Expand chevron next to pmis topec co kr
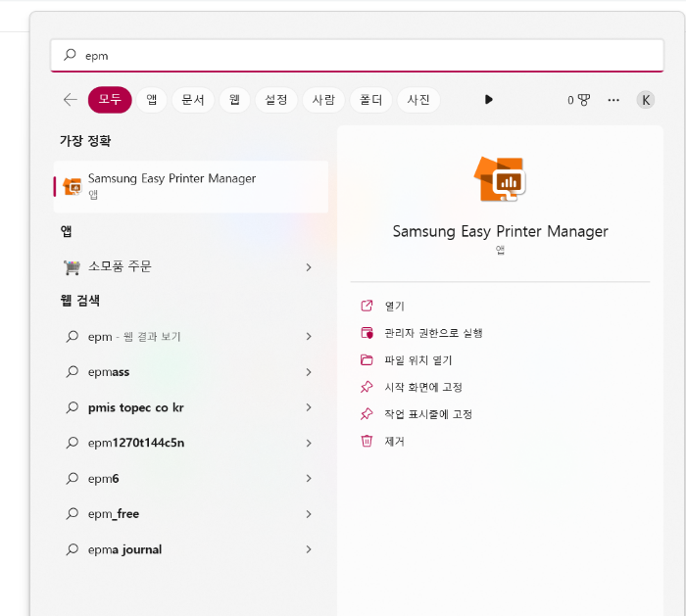The height and width of the screenshot is (616, 686). (309, 407)
